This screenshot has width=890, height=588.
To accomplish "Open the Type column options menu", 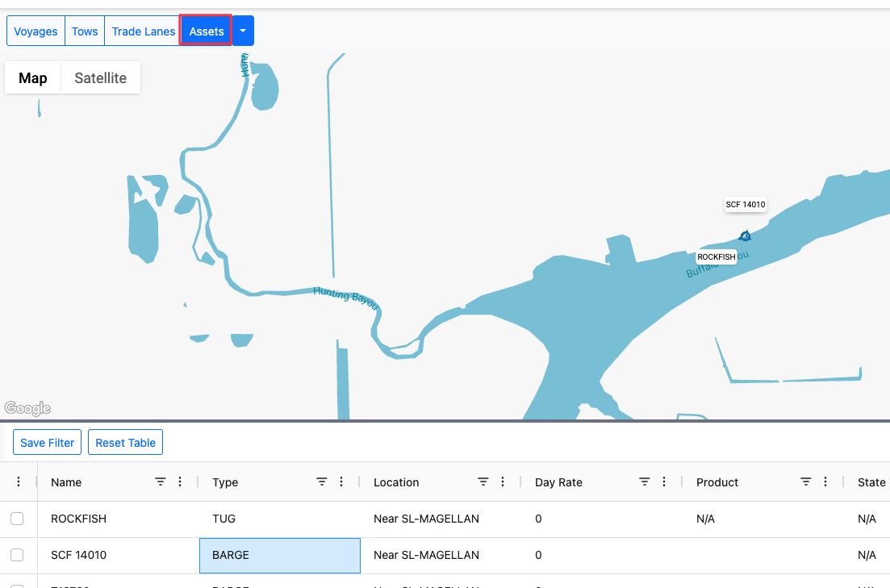I will (341, 482).
